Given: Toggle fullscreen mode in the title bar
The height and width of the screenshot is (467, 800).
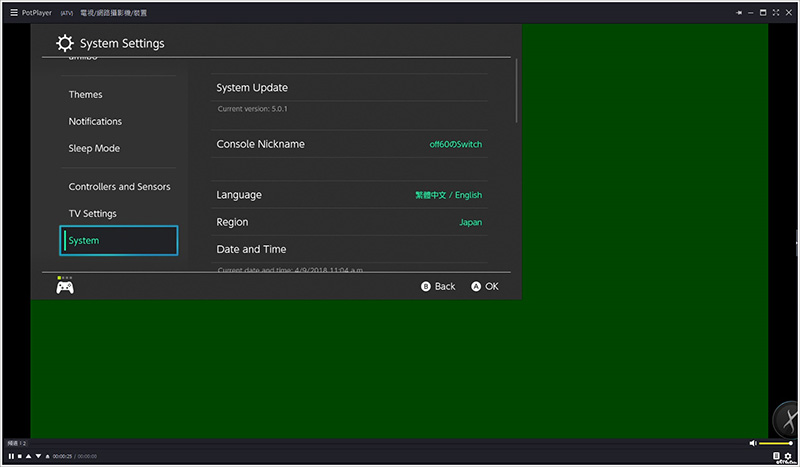Looking at the screenshot, I should [776, 12].
